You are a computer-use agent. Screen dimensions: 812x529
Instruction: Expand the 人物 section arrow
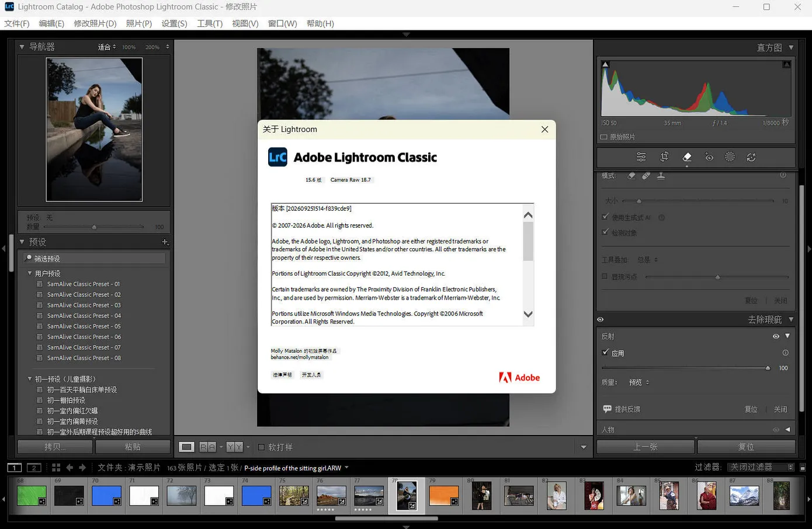tap(787, 430)
